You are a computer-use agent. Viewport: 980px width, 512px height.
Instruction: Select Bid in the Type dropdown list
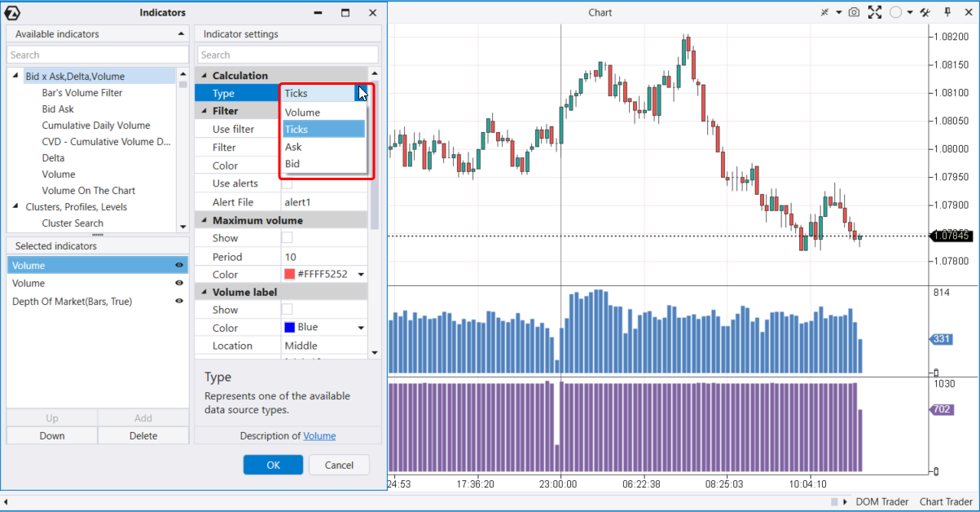click(292, 164)
